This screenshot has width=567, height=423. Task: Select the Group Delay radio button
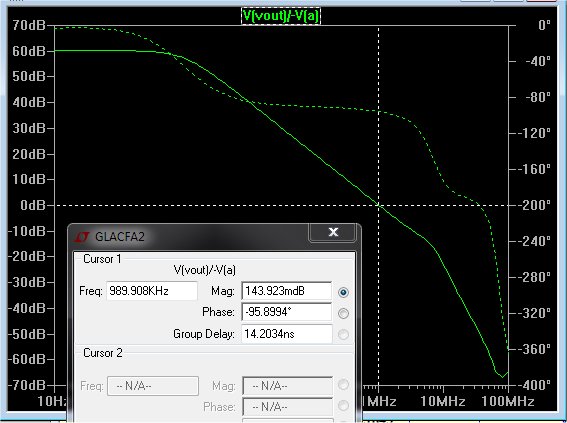point(343,334)
